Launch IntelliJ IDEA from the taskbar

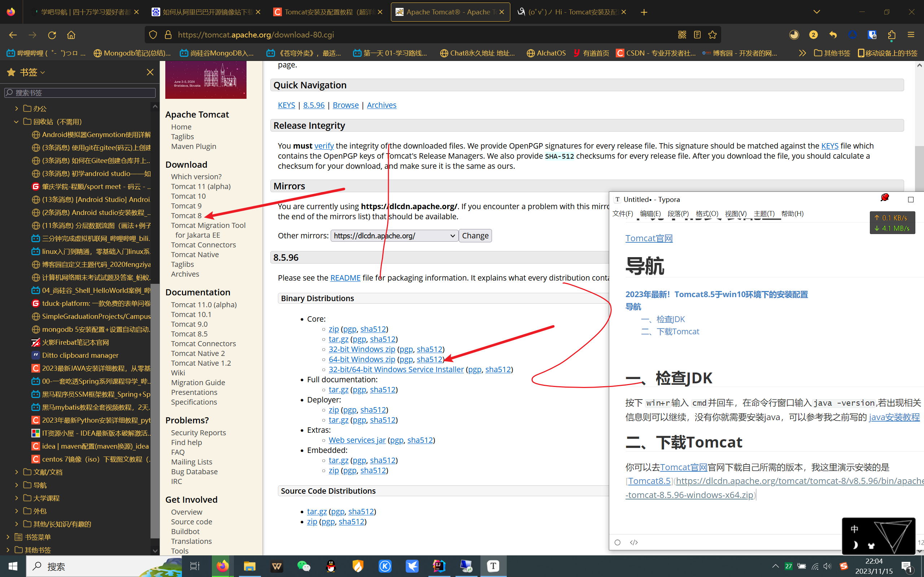(x=439, y=566)
